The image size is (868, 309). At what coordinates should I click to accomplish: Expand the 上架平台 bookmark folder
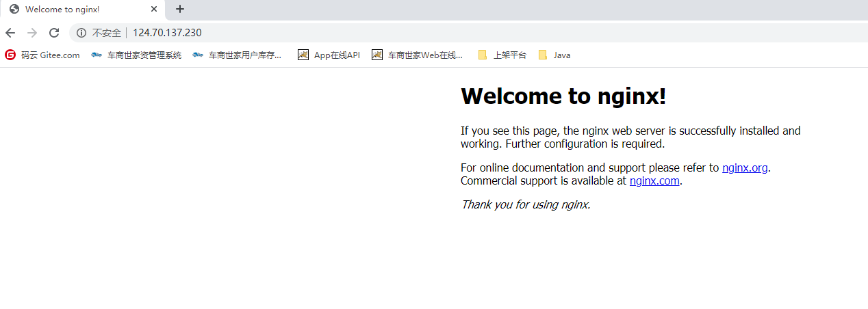tap(502, 55)
